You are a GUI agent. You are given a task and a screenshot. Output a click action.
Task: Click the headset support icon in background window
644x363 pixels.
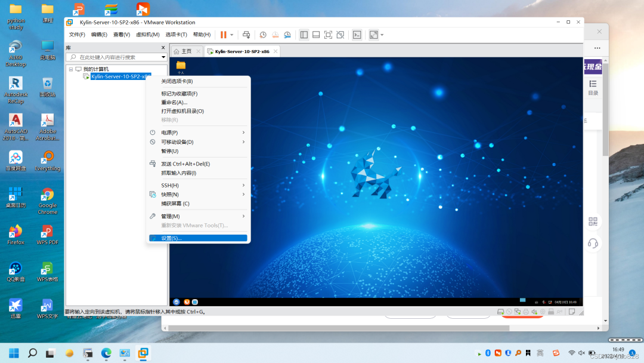tap(593, 244)
